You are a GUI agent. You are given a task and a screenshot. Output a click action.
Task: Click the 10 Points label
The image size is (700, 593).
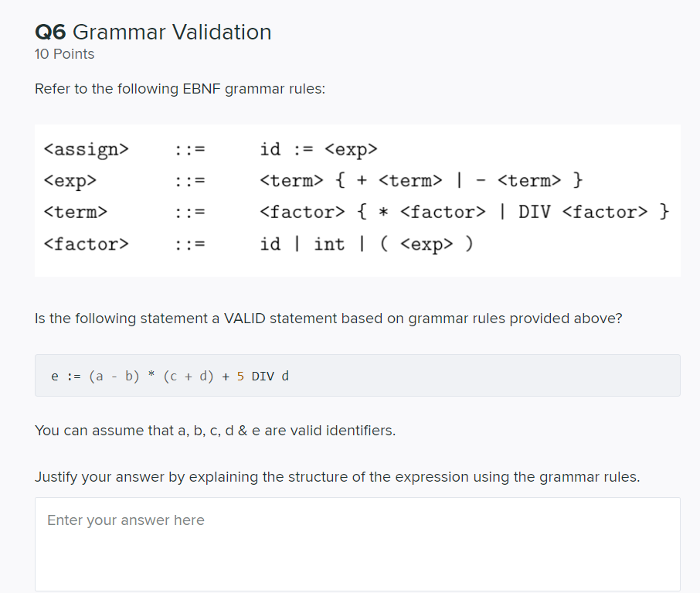pyautogui.click(x=64, y=54)
